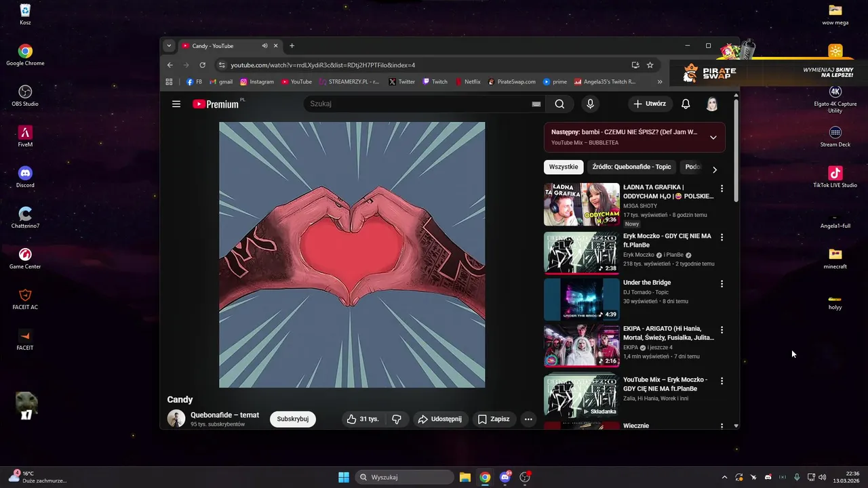868x488 pixels.
Task: Click the Chrome address bar URL
Action: coord(323,65)
